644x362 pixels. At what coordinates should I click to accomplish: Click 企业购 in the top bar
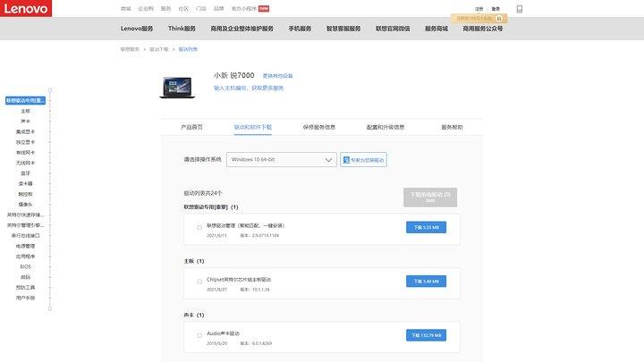coord(146,9)
